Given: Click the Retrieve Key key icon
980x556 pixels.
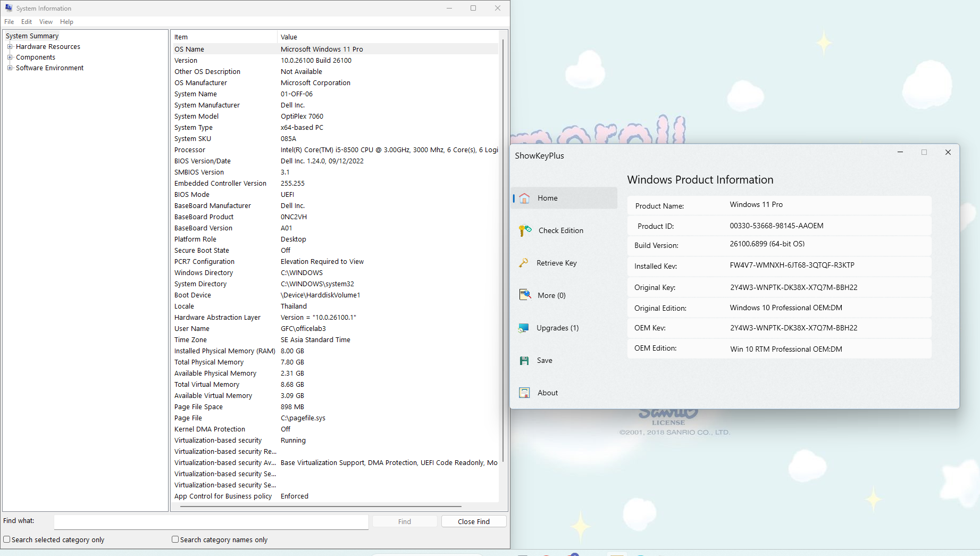Looking at the screenshot, I should (x=524, y=263).
